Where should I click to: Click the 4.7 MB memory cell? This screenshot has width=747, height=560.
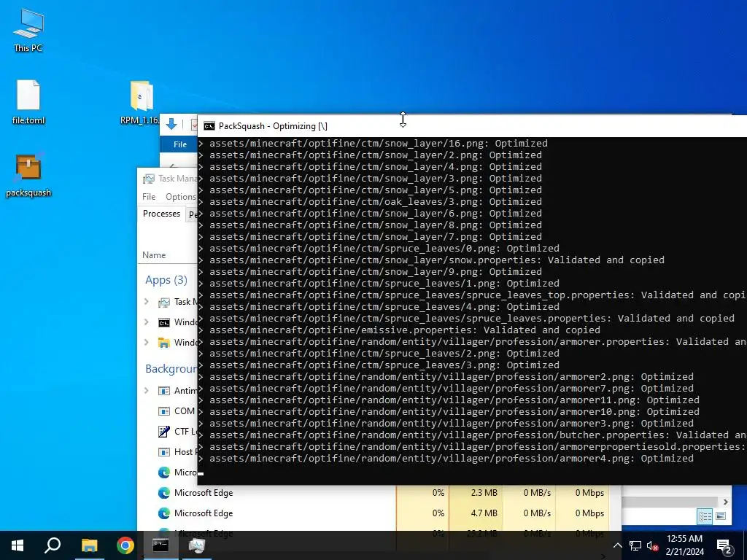point(476,513)
